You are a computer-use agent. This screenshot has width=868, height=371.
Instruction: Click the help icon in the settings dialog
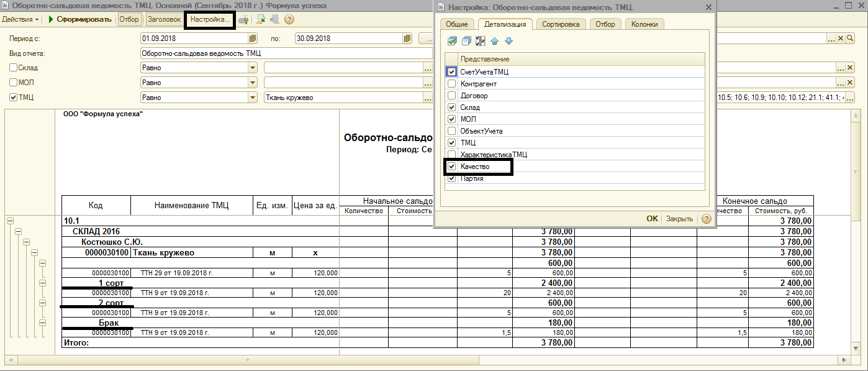[706, 219]
